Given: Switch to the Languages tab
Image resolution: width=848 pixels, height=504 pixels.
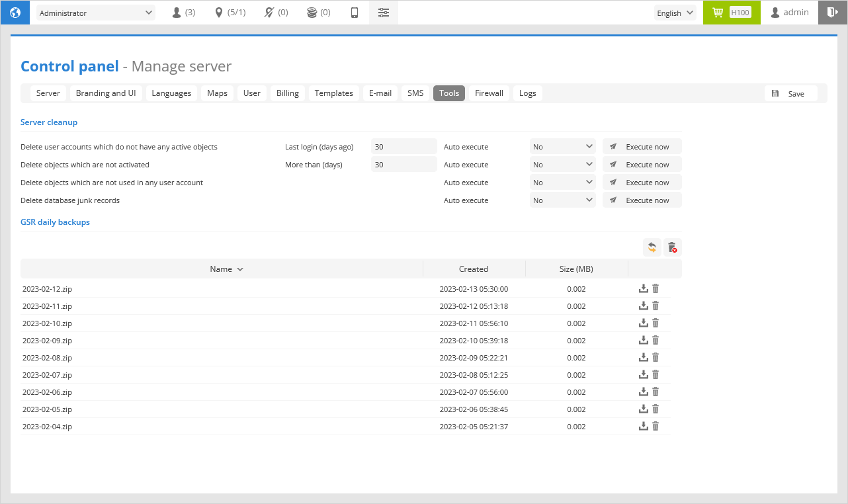Looking at the screenshot, I should (x=171, y=93).
